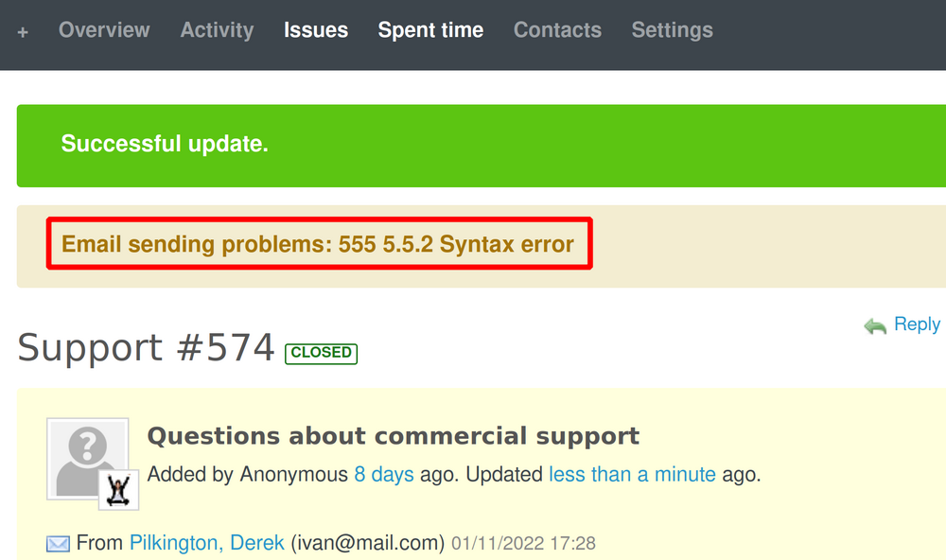946x560 pixels.
Task: Switch to the Activity tab
Action: click(217, 29)
